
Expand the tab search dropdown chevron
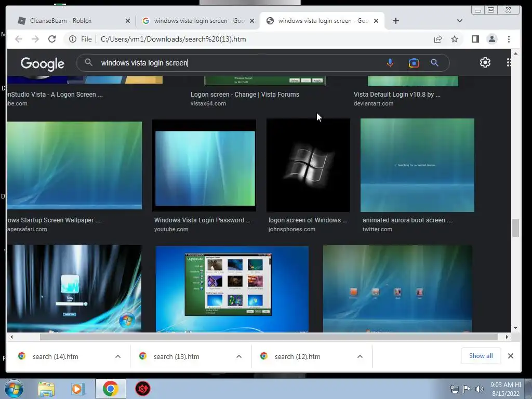point(460,21)
